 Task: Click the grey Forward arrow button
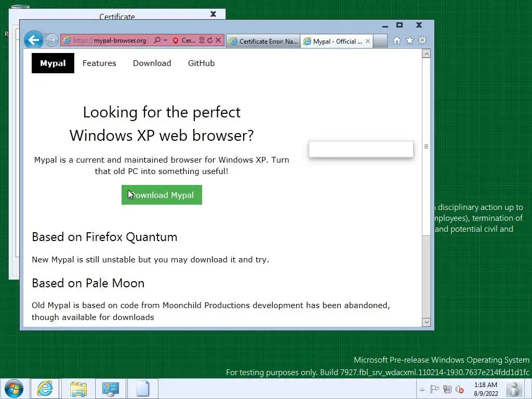click(x=51, y=40)
